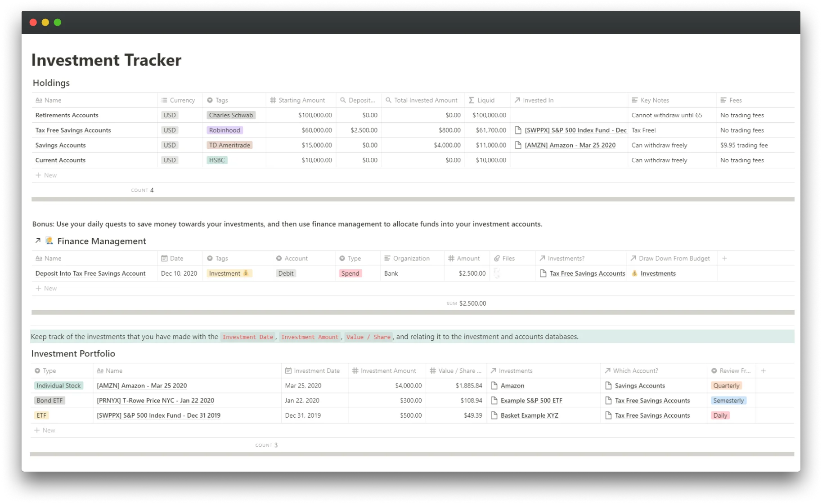Click the green zoom window button

[x=58, y=22]
